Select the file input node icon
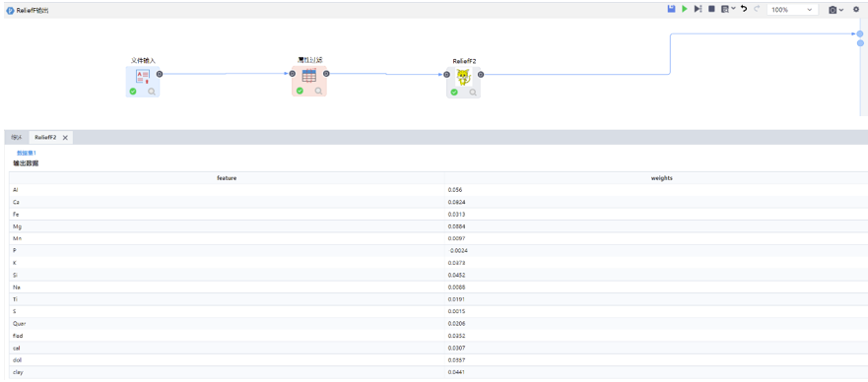 click(x=143, y=76)
